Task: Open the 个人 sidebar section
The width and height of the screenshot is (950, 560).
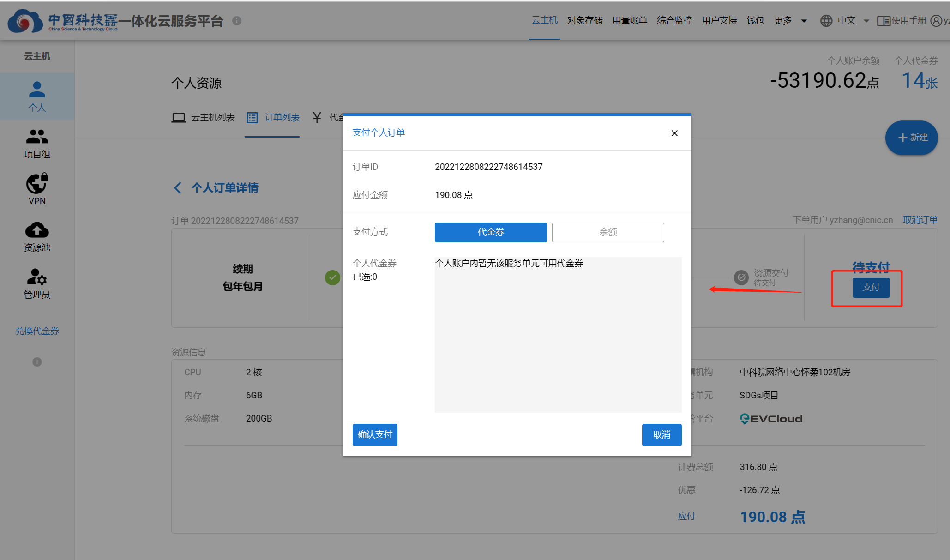Action: coord(37,96)
